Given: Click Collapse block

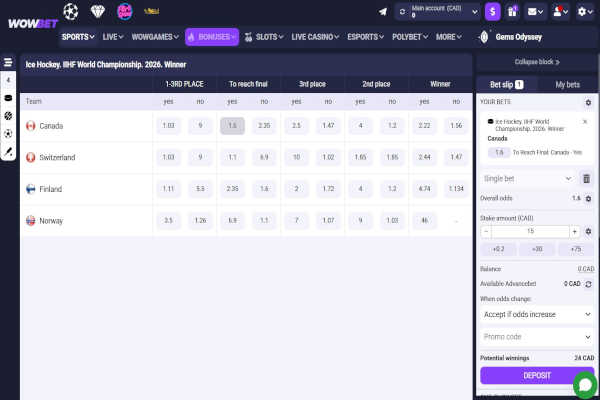Looking at the screenshot, I should pos(537,62).
